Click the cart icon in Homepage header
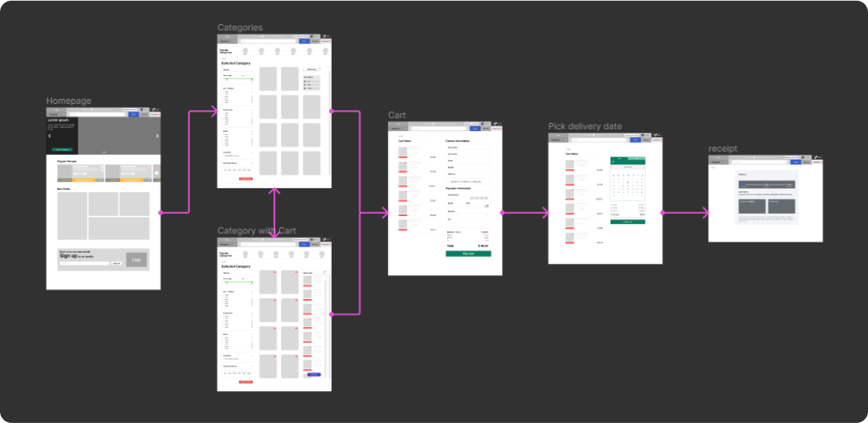The width and height of the screenshot is (868, 423). pyautogui.click(x=154, y=109)
